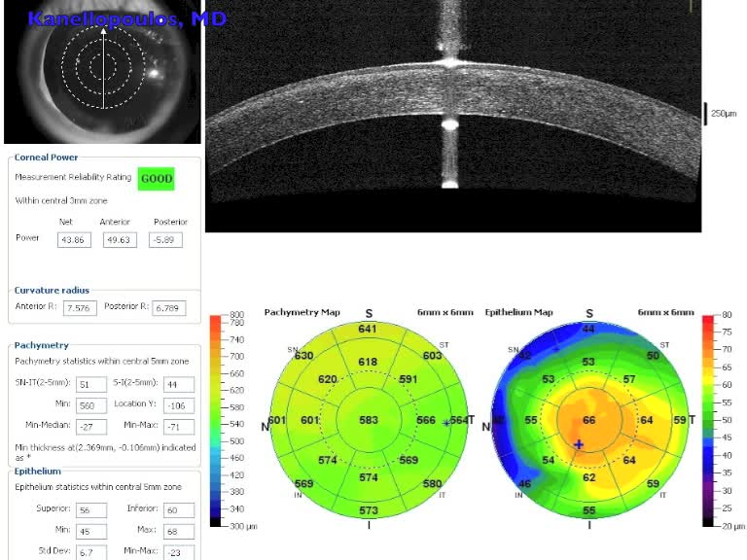Click the Min-Median pachymetry value field

coord(91,427)
